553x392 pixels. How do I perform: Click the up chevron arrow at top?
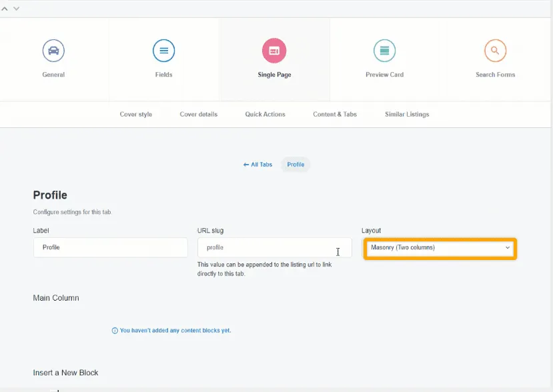click(x=6, y=9)
